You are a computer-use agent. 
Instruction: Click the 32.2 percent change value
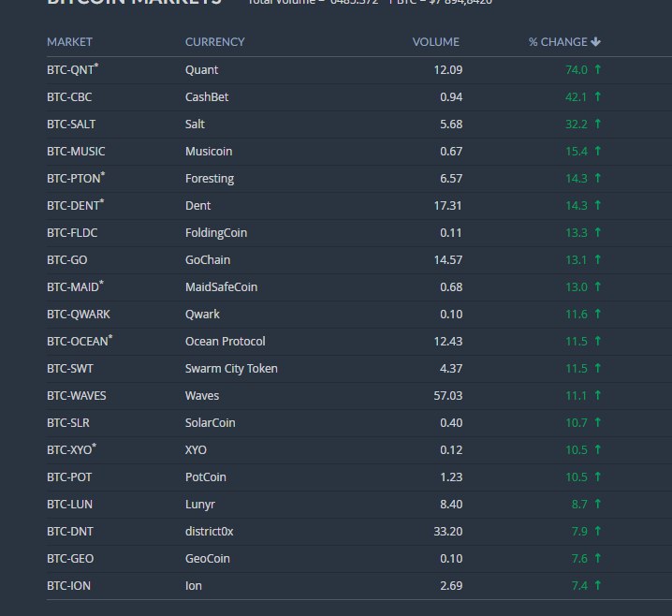tap(577, 125)
